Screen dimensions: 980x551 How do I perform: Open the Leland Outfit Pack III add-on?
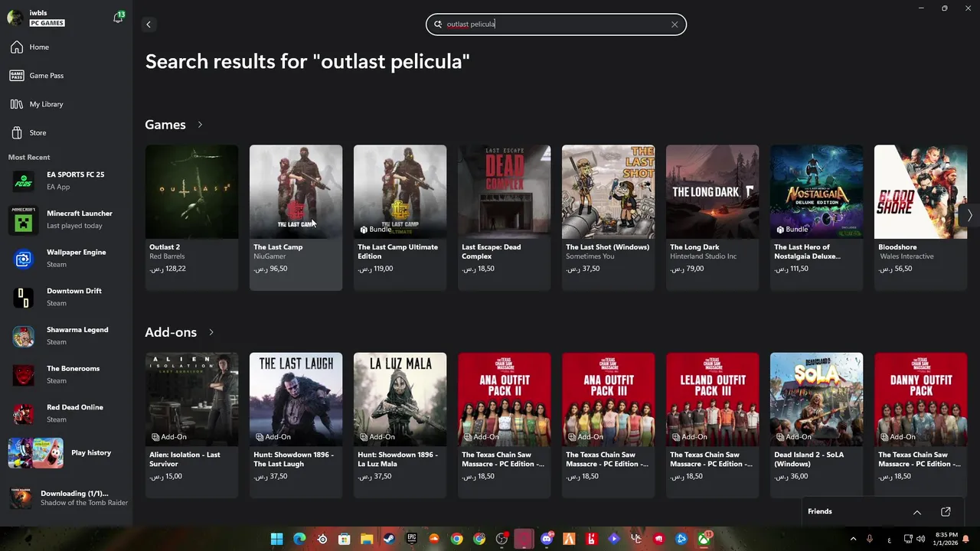pyautogui.click(x=712, y=425)
